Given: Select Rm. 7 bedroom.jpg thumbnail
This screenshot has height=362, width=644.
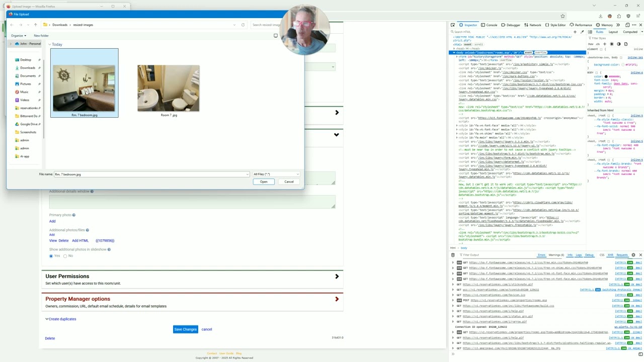Looking at the screenshot, I should tap(84, 83).
